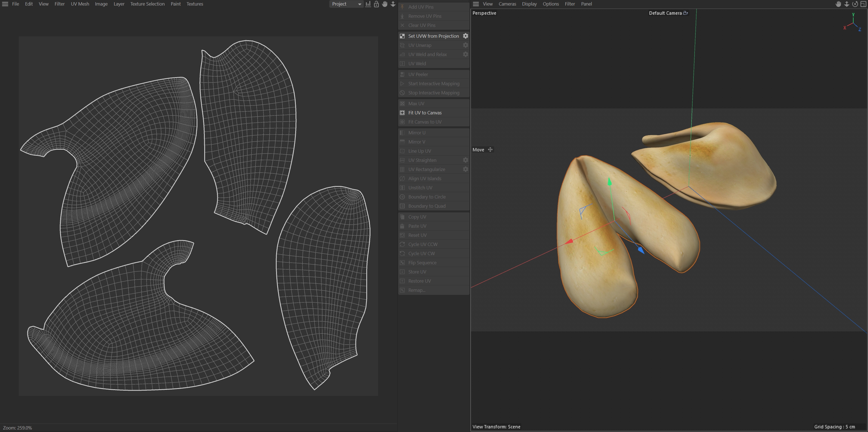Open the Cameras menu in viewport
868x432 pixels.
(x=507, y=4)
